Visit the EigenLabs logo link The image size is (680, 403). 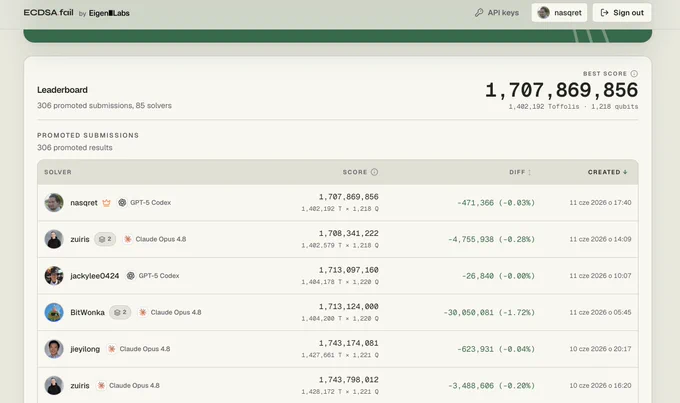point(109,13)
